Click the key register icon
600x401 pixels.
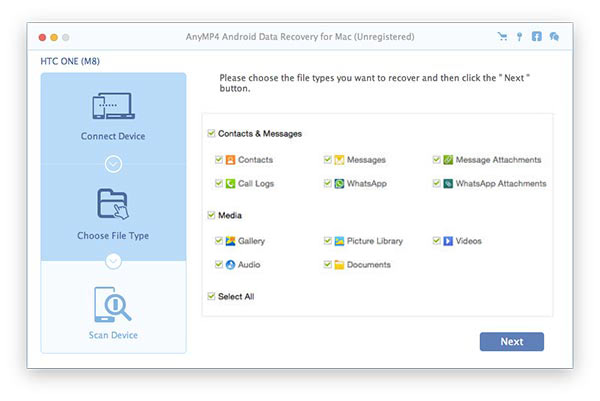519,37
